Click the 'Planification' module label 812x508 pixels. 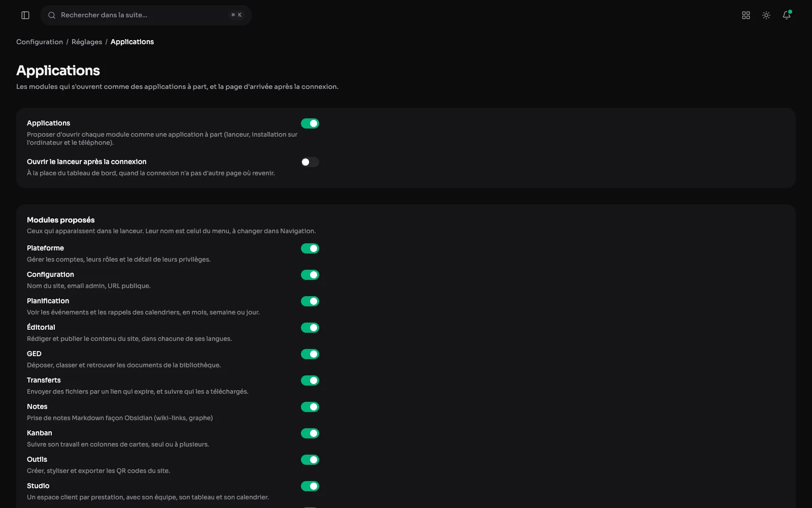pos(48,301)
